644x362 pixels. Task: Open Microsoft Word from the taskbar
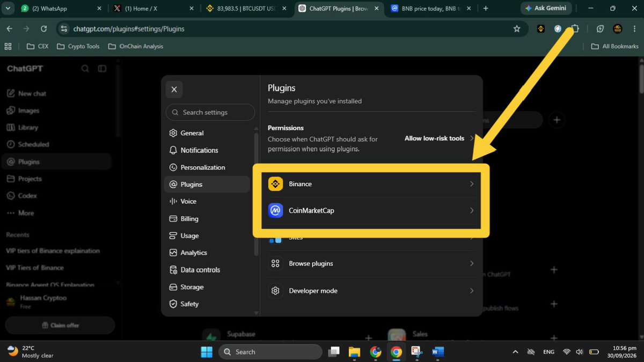pyautogui.click(x=438, y=352)
